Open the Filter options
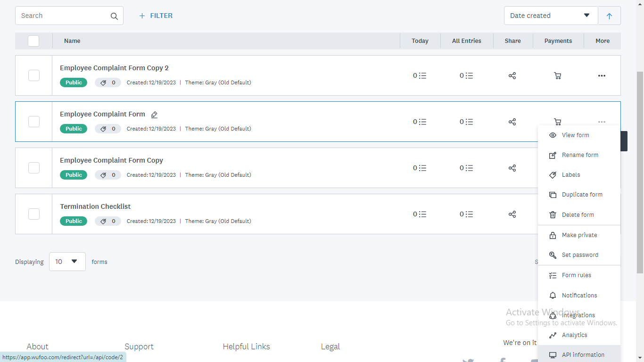 [156, 16]
